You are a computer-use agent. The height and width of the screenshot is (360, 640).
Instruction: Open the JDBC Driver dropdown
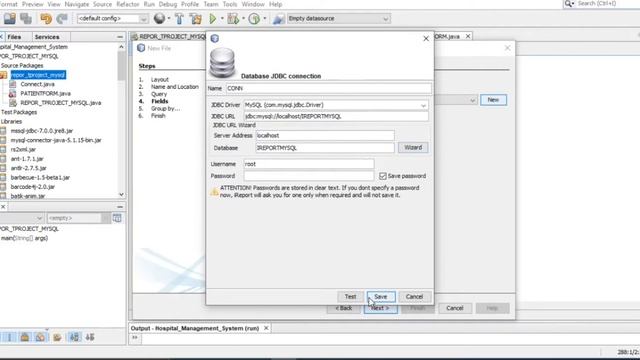[423, 105]
